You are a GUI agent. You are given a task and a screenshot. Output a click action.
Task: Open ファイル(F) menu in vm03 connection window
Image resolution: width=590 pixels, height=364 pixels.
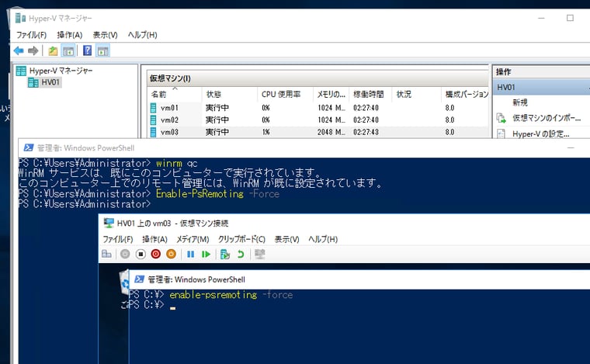pyautogui.click(x=118, y=239)
